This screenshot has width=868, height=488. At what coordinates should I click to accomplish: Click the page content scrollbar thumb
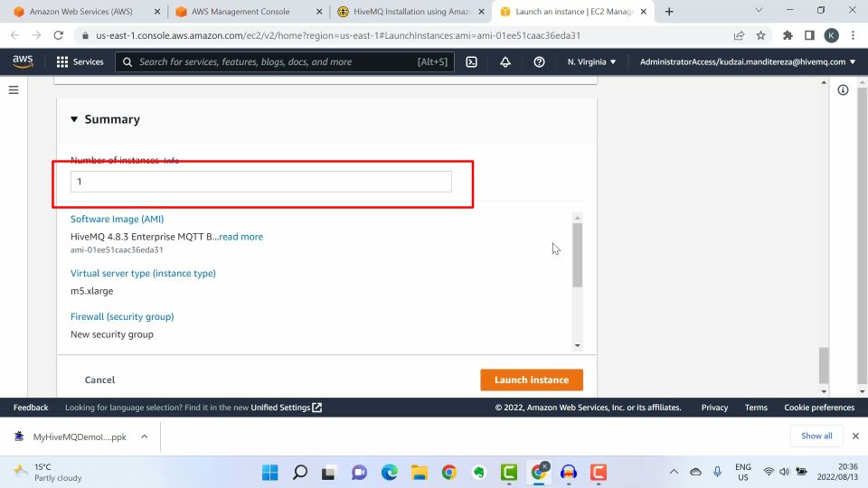tap(824, 364)
